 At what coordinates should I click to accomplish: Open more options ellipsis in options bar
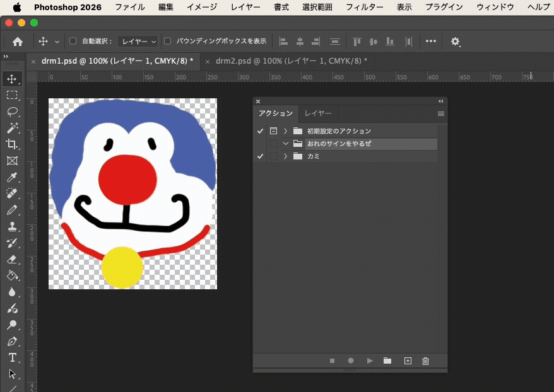431,42
